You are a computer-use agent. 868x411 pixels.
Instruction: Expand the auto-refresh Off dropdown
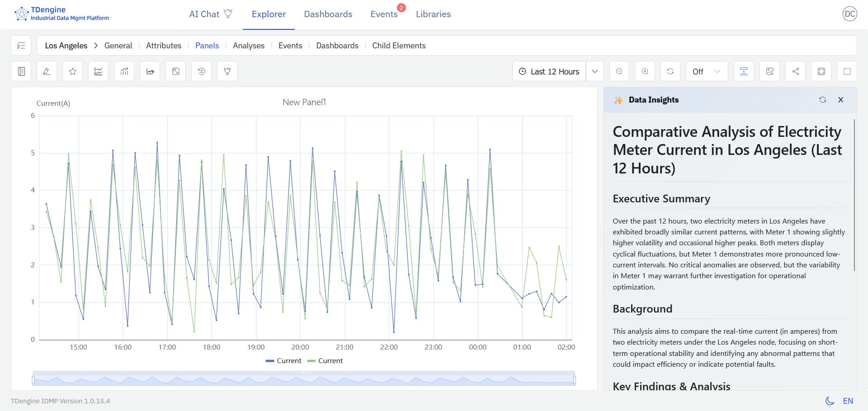(x=707, y=71)
